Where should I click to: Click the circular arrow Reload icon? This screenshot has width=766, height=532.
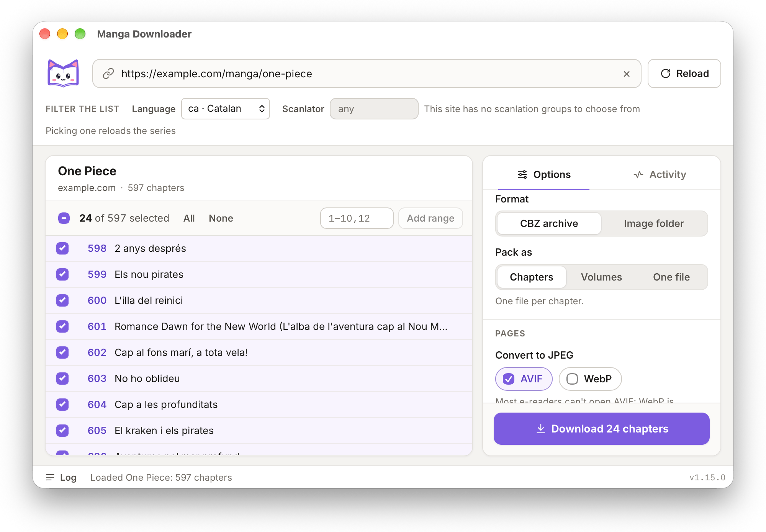pos(666,73)
